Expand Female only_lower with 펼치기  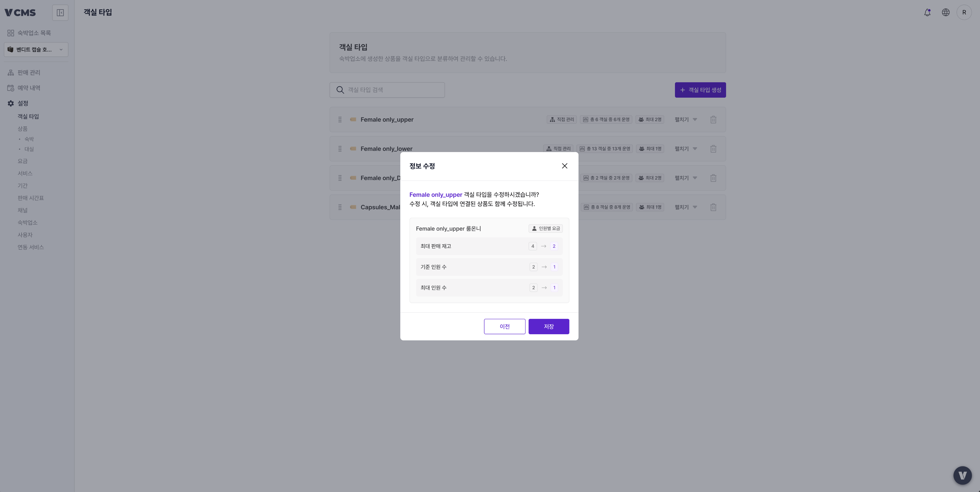686,149
